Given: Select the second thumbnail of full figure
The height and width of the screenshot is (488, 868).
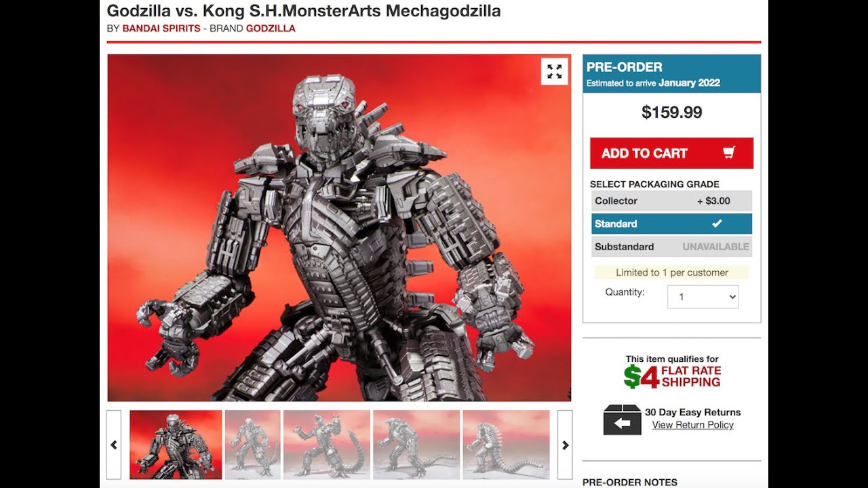Looking at the screenshot, I should 252,445.
